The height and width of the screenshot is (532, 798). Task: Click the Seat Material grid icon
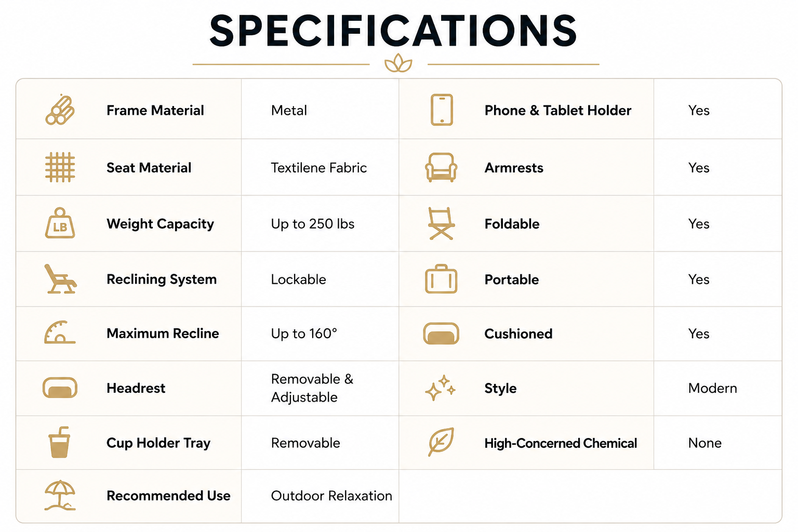tap(60, 167)
